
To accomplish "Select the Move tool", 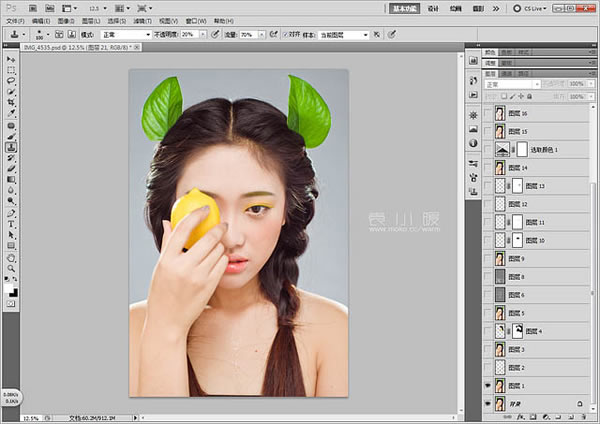I will point(11,59).
